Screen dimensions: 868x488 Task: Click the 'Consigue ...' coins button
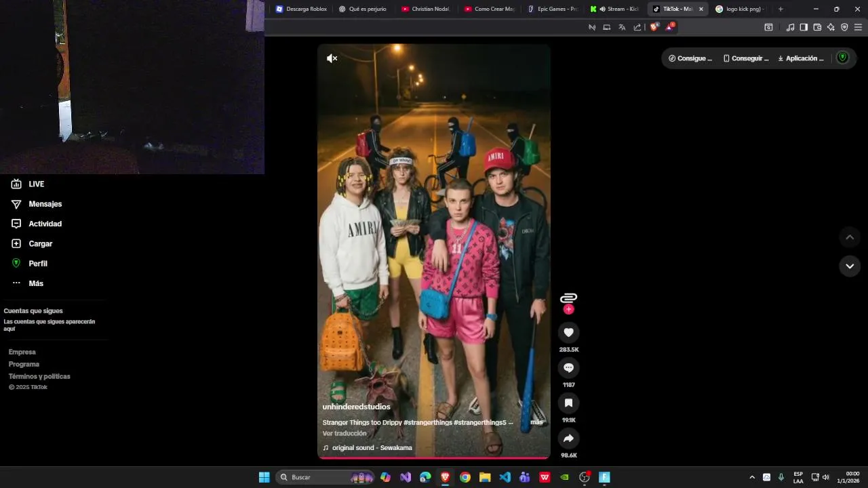tap(690, 58)
